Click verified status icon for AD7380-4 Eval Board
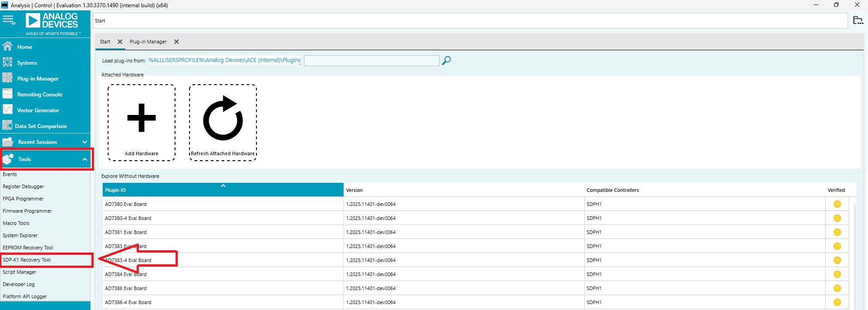The image size is (868, 310). [x=837, y=218]
